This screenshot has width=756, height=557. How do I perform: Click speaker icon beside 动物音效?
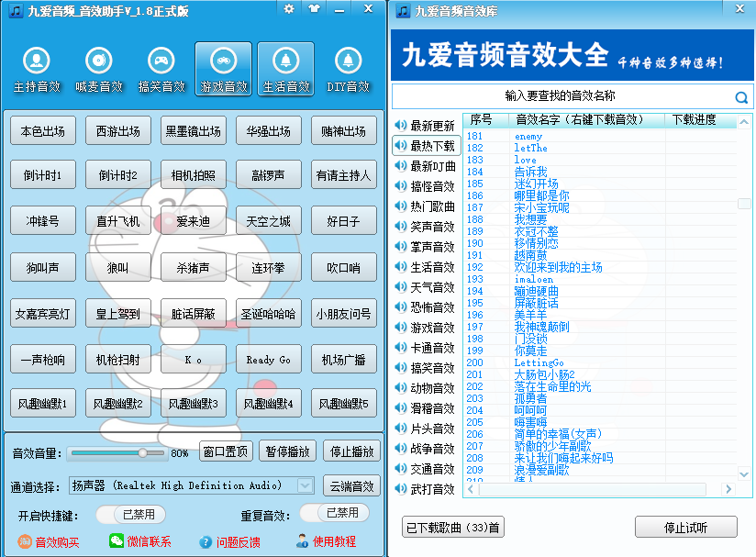pos(400,388)
